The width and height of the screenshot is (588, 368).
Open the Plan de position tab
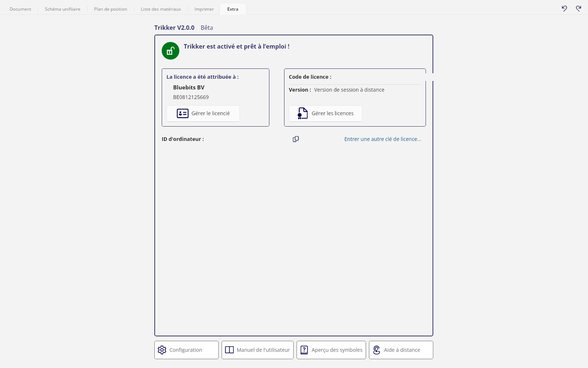click(111, 9)
